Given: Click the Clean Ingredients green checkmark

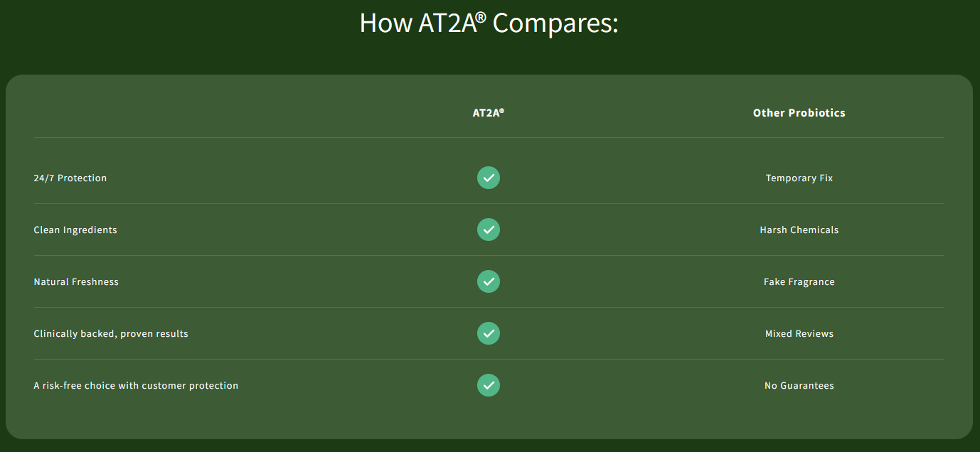Looking at the screenshot, I should (x=489, y=230).
